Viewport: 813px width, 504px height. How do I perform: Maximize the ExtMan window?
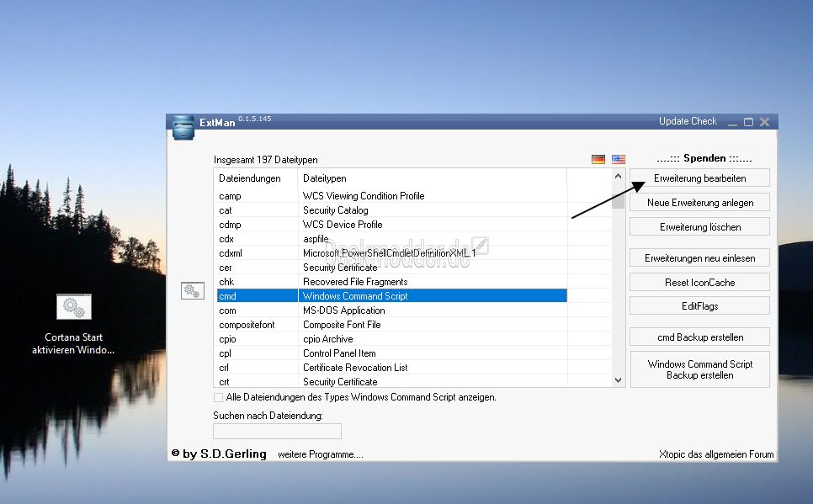(748, 122)
